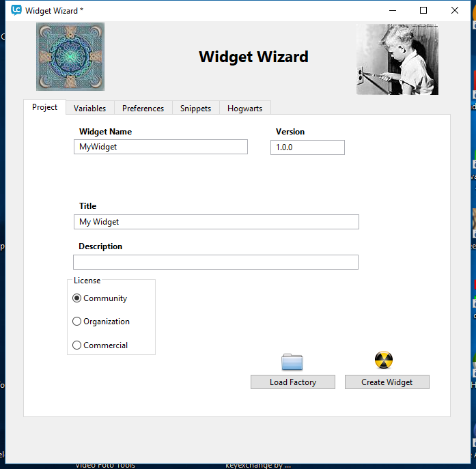Click the empty Description input field
476x469 pixels.
(216, 262)
